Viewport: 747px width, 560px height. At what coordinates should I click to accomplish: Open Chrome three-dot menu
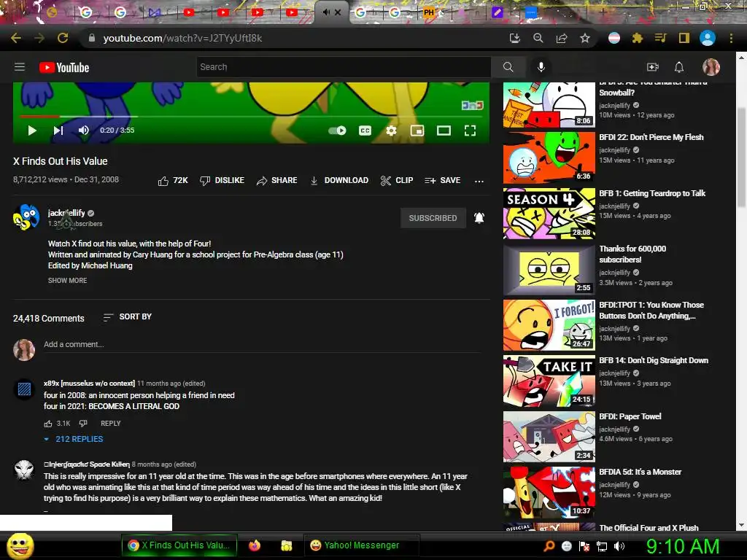point(731,38)
